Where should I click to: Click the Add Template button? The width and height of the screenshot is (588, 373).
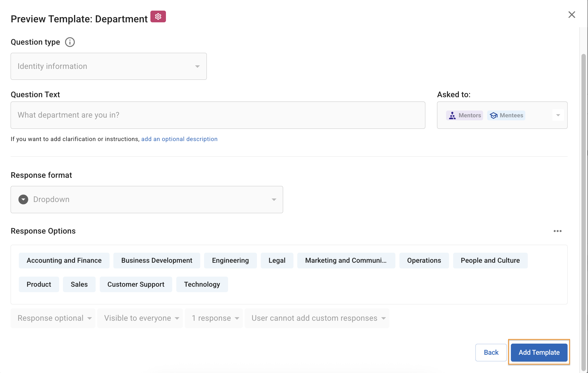pos(539,352)
